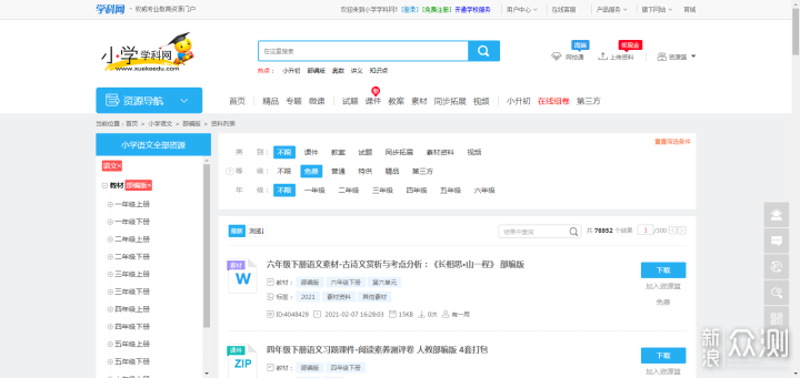The image size is (800, 378).
Task: Expand the 三年级下册 tree node
Action: point(110,292)
